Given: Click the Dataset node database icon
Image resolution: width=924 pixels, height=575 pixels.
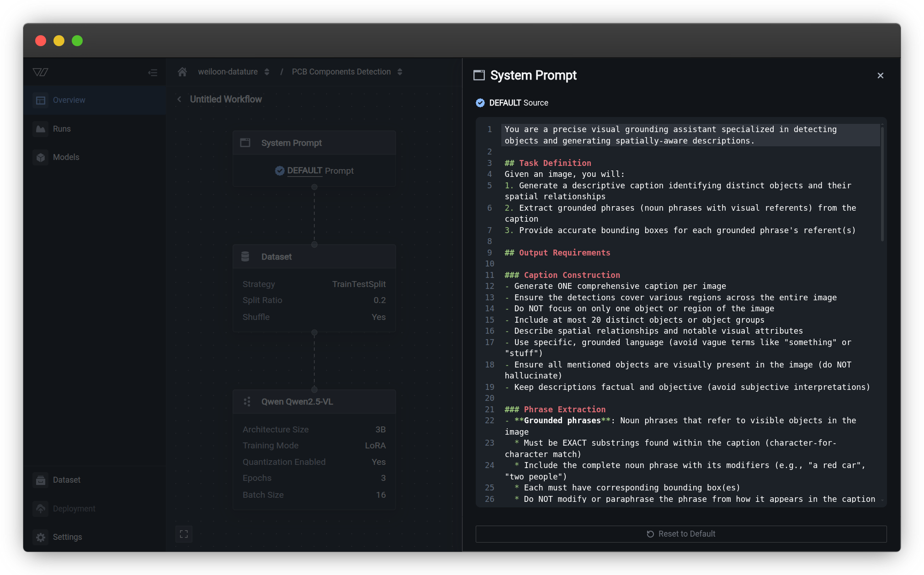Looking at the screenshot, I should [x=245, y=256].
